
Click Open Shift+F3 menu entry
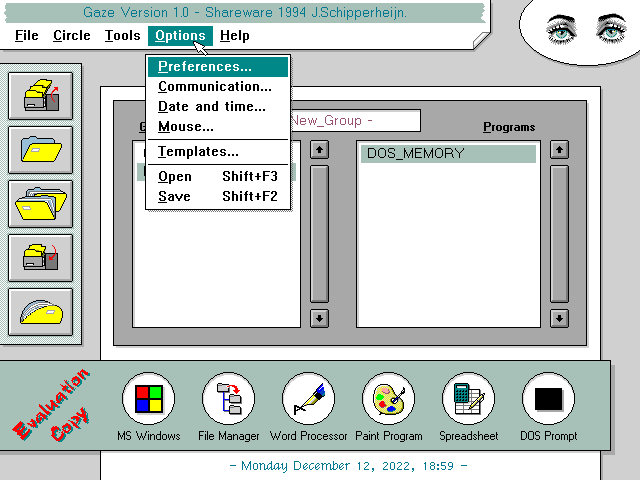[218, 176]
